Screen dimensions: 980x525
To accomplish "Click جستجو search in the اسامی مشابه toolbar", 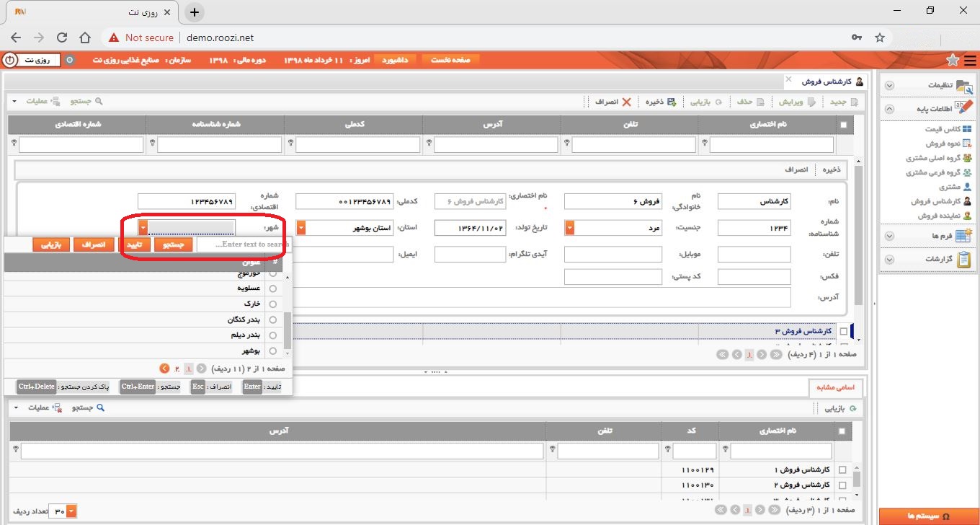I will coord(88,408).
